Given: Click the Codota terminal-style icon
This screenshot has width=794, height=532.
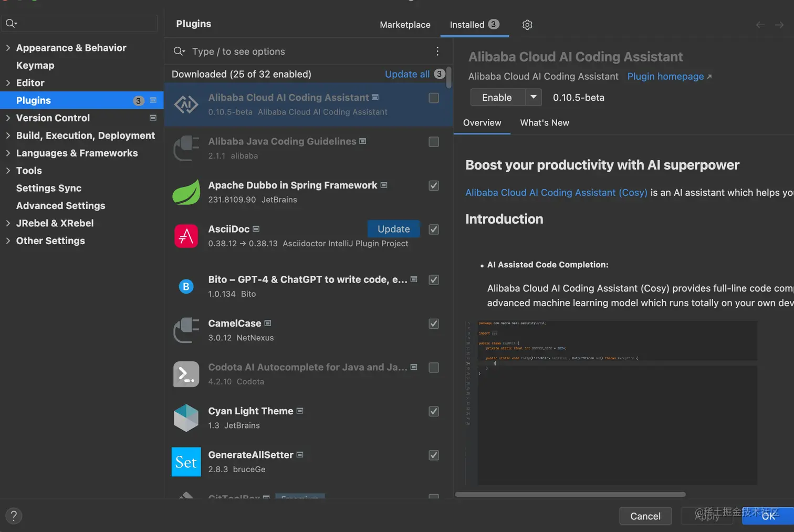Looking at the screenshot, I should pyautogui.click(x=186, y=374).
